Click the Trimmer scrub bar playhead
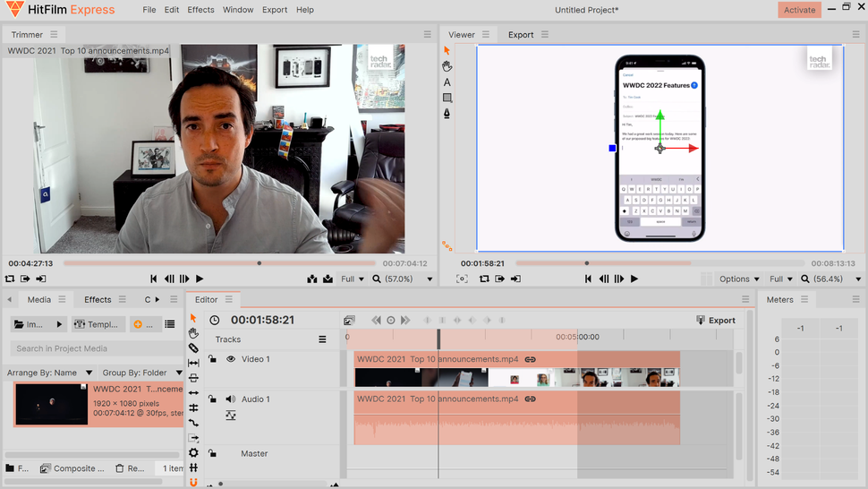This screenshot has width=868, height=489. point(260,263)
